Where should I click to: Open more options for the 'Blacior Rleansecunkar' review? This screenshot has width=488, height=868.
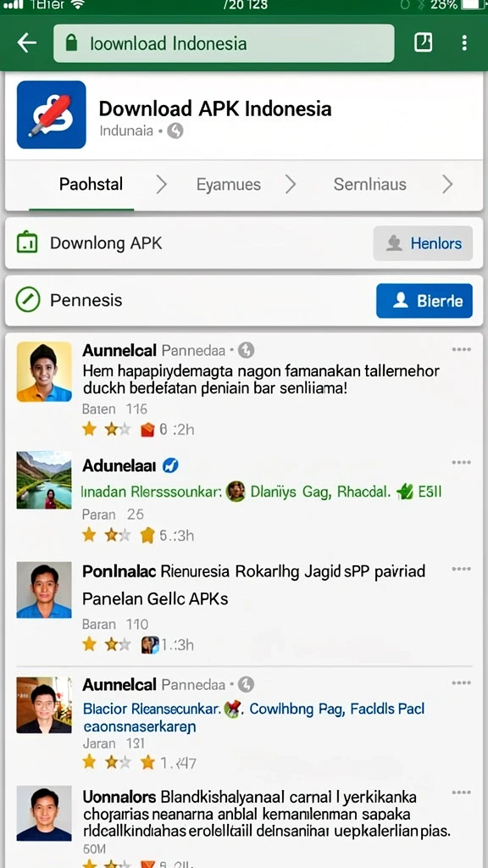point(461,684)
